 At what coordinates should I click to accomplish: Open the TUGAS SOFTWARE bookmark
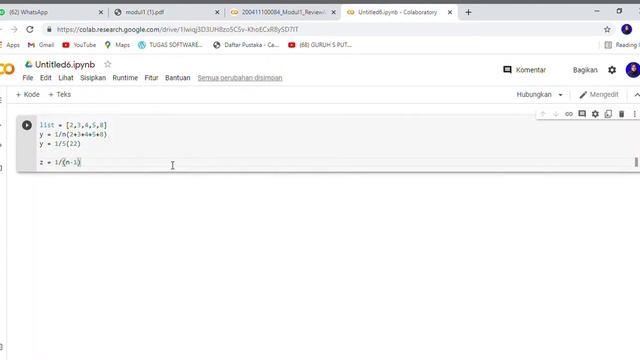point(170,45)
